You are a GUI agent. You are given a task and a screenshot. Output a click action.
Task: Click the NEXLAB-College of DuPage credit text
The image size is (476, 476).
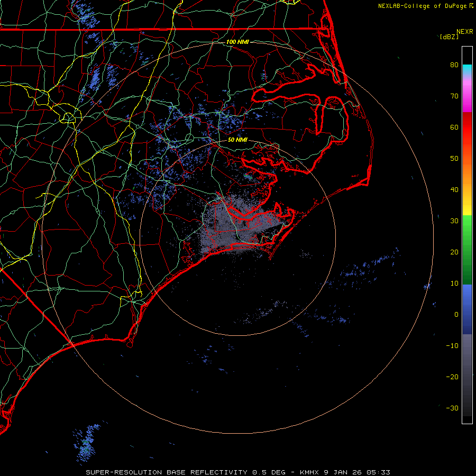(x=422, y=6)
